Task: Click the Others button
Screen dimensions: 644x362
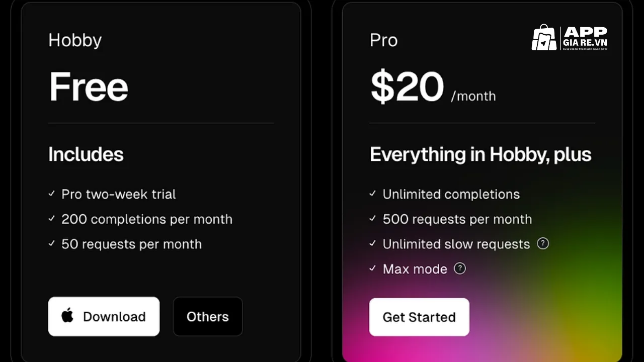Action: point(207,316)
